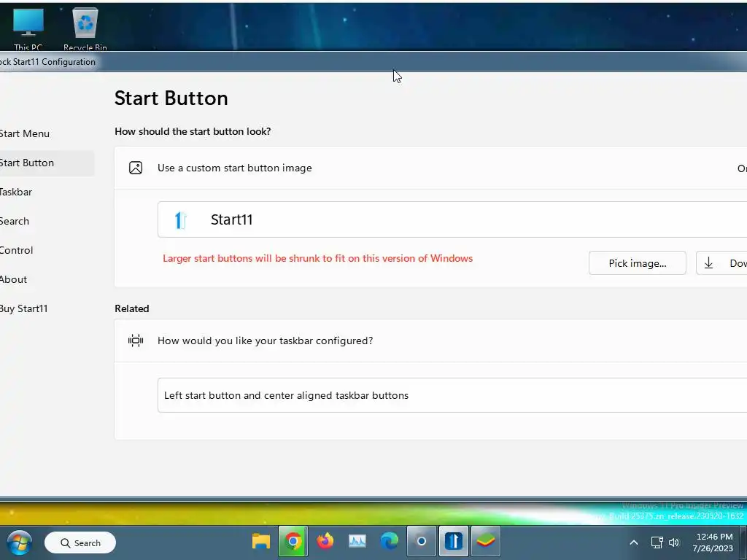This screenshot has height=560, width=747.
Task: Click the Start11 Configuration window title bar
Action: 373,62
